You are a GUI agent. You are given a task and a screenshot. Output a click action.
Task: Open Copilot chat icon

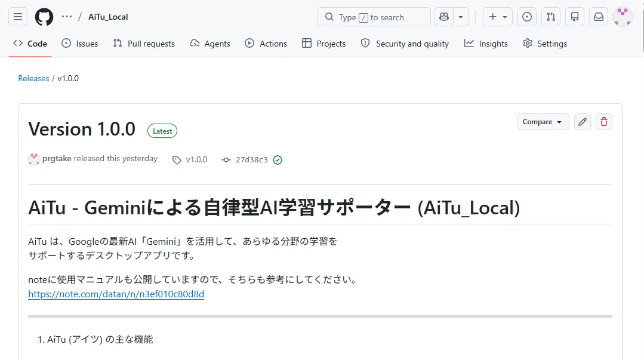tap(444, 17)
